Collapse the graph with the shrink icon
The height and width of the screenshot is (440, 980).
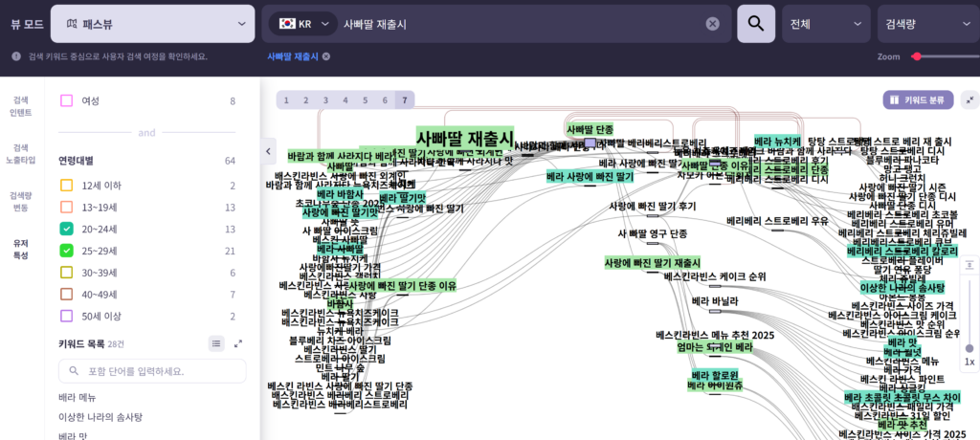pos(969,99)
